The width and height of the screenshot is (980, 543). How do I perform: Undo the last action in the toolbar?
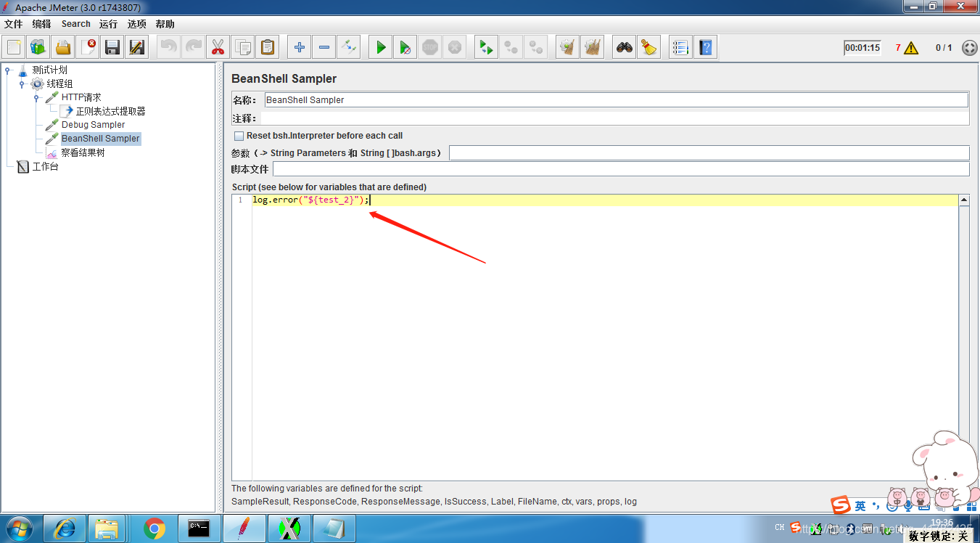(169, 48)
